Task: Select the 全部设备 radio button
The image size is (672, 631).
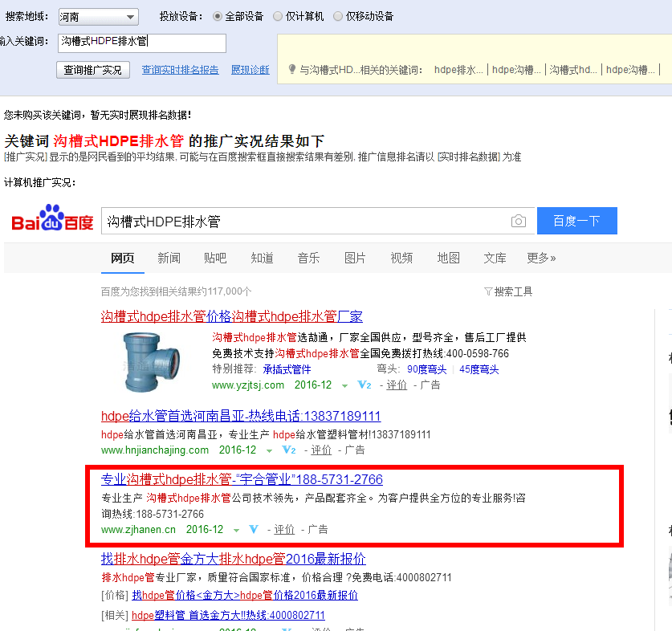Action: pyautogui.click(x=218, y=16)
